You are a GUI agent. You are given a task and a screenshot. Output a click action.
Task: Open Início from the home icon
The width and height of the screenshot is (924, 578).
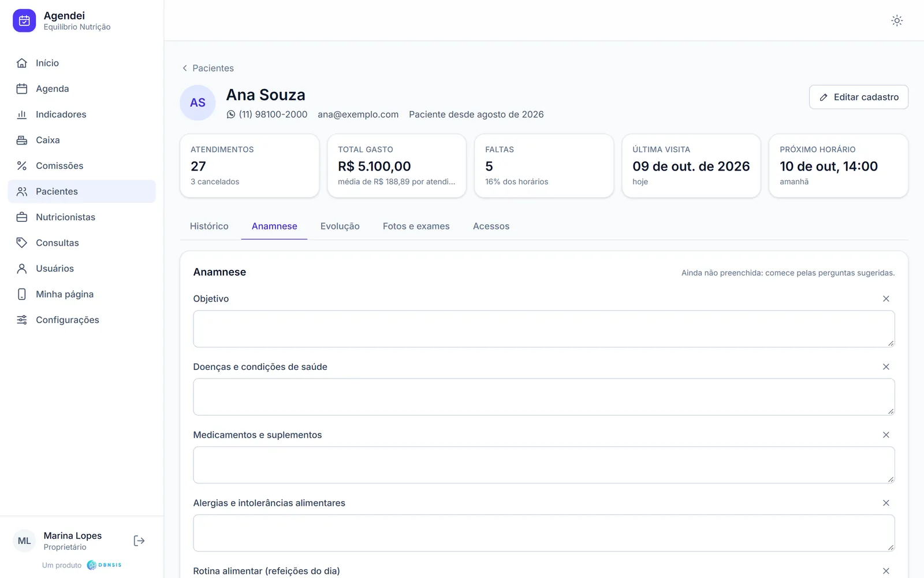[x=22, y=63]
